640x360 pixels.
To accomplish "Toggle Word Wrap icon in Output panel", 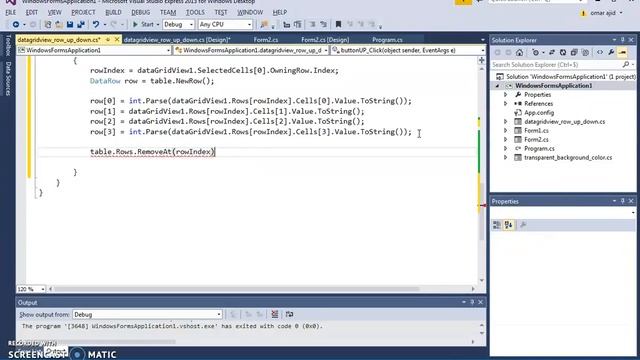I will click(x=289, y=314).
